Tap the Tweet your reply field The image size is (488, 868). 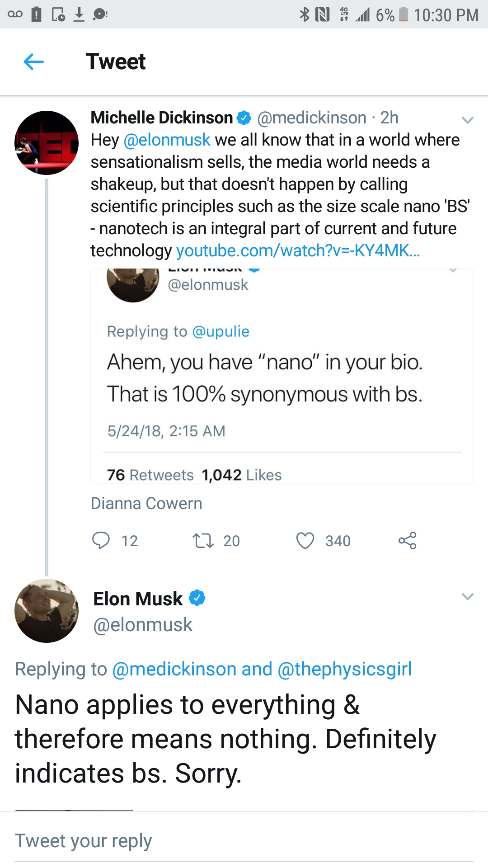pyautogui.click(x=244, y=841)
